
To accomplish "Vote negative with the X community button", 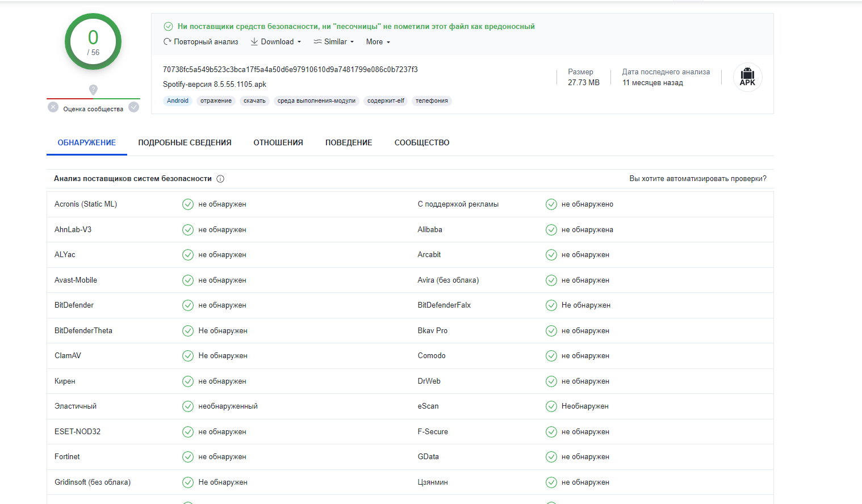I will 53,107.
